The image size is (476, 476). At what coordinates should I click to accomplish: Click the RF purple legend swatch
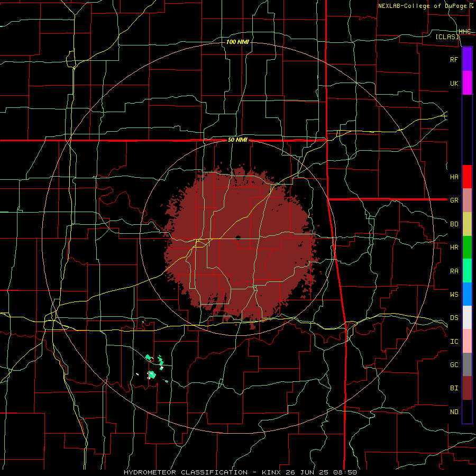coord(467,59)
